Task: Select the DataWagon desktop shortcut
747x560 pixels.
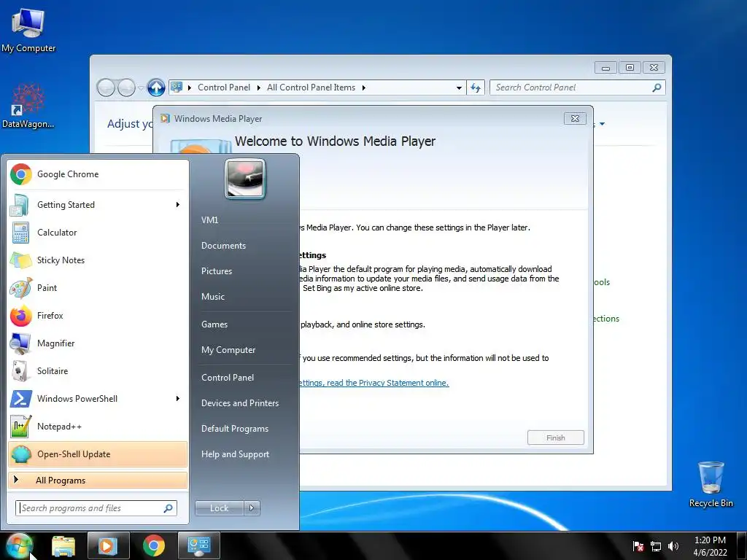Action: click(x=28, y=106)
